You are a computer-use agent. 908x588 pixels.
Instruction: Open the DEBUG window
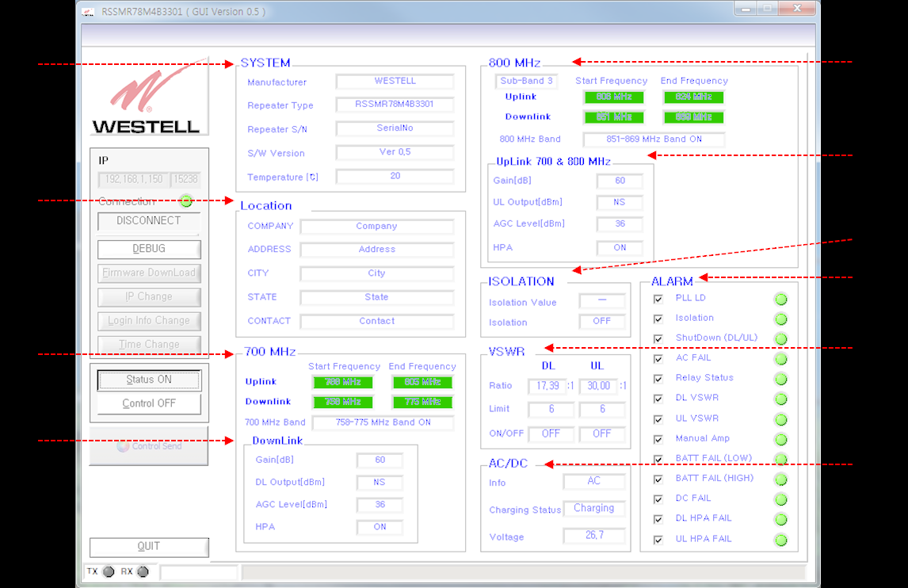149,249
